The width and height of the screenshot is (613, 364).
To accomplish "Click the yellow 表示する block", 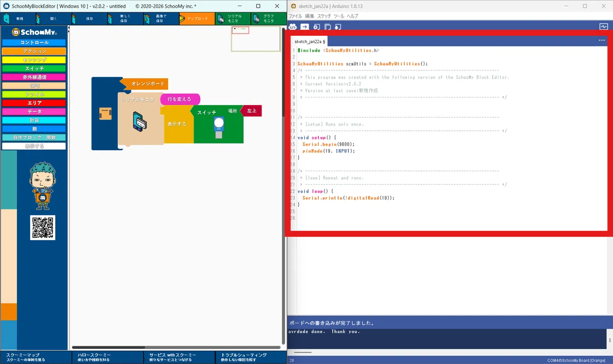I will click(x=178, y=124).
